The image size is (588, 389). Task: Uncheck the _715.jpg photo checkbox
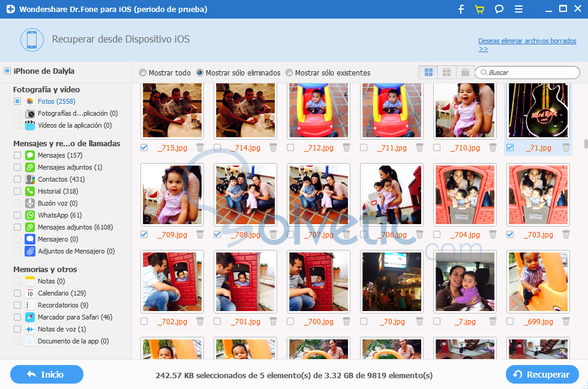click(144, 147)
